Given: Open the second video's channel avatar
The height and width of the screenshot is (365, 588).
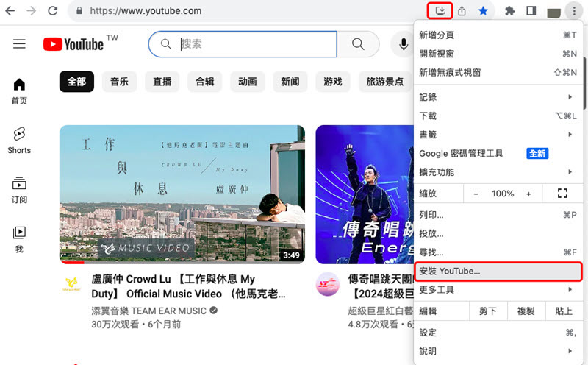Looking at the screenshot, I should click(x=327, y=284).
